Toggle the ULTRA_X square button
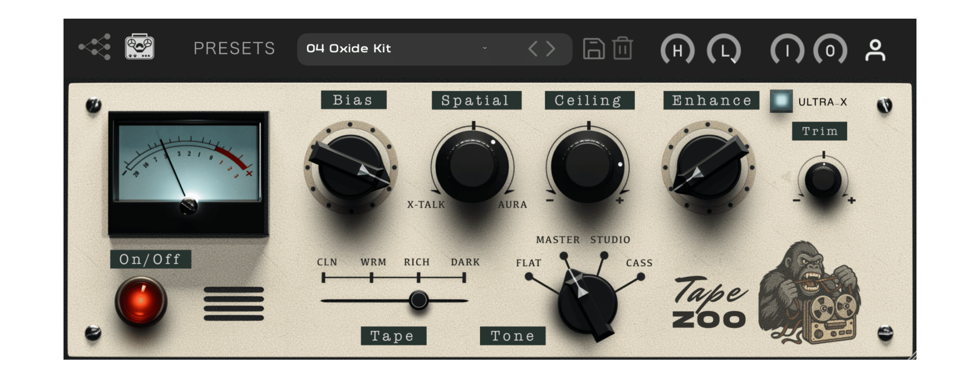The height and width of the screenshot is (379, 980). [x=781, y=101]
